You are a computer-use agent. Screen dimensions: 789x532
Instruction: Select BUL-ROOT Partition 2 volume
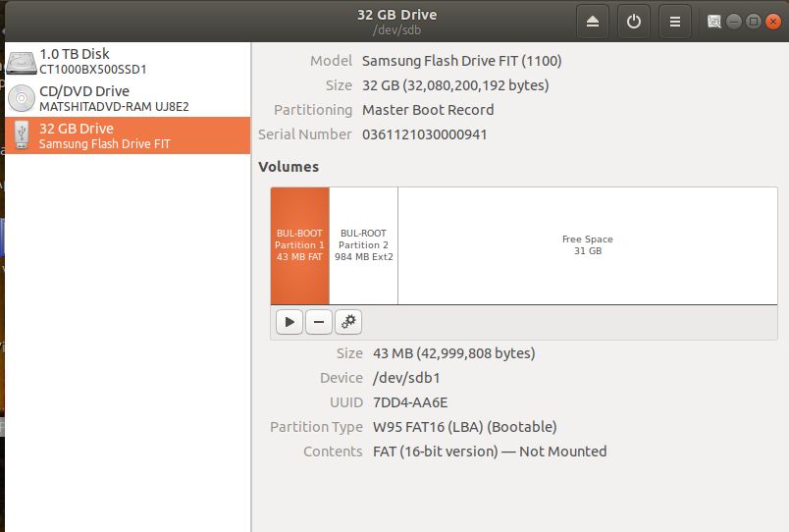tap(363, 245)
